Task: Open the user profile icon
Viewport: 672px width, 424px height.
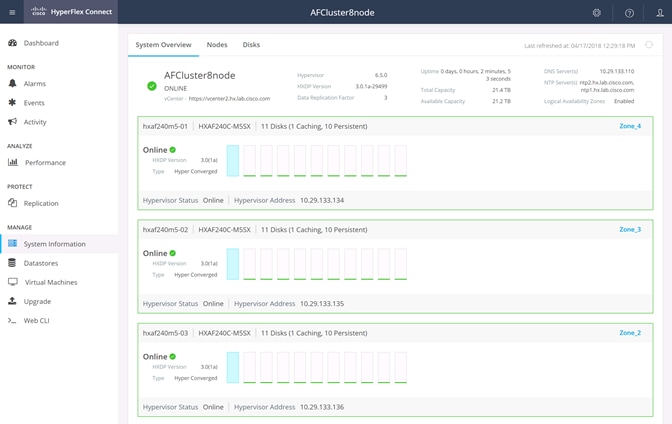Action: [x=660, y=13]
